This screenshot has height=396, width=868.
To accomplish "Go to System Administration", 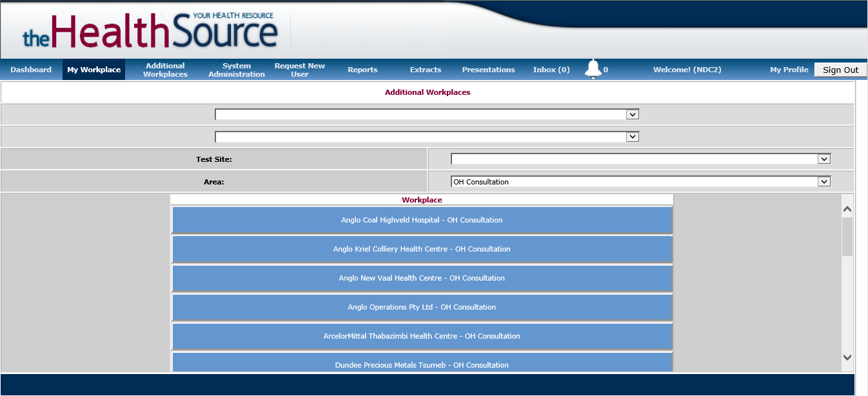I will point(237,70).
